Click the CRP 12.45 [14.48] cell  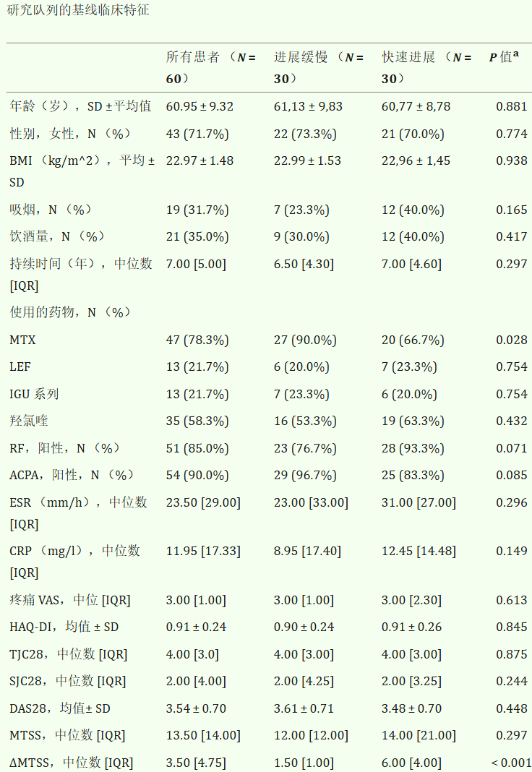(419, 551)
